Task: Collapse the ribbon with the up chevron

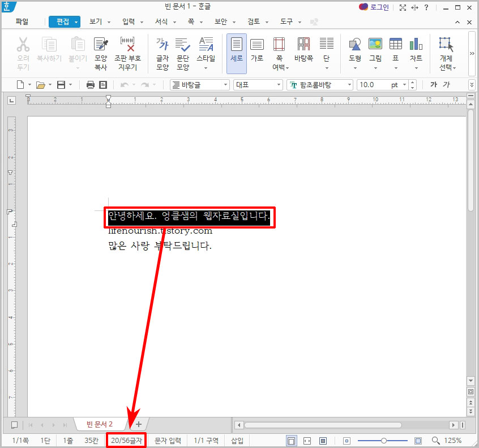Action: [x=457, y=22]
